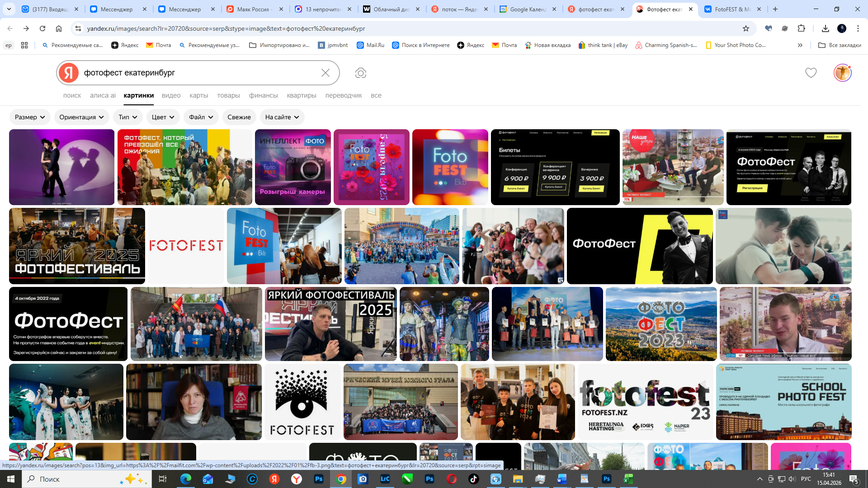Open fotofest.nz 23 logo image
868x488 pixels.
(646, 402)
